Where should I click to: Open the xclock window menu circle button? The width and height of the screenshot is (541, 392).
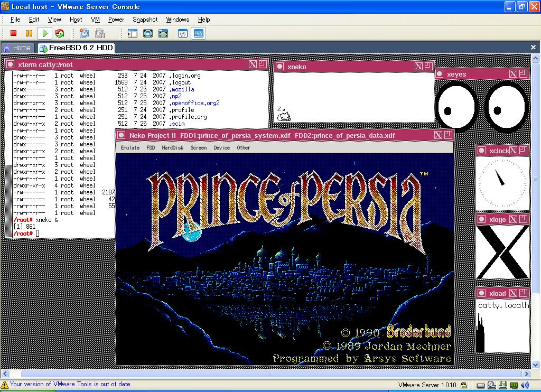(482, 151)
